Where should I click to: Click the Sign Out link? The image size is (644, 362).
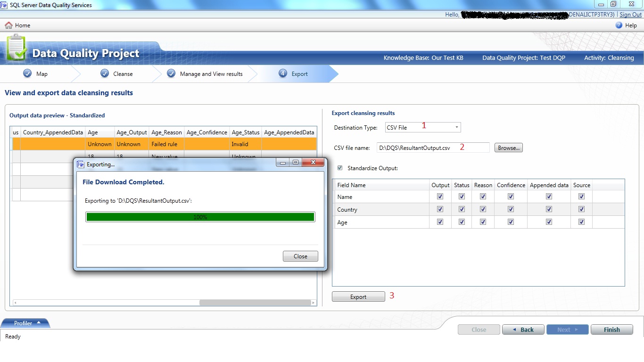pyautogui.click(x=631, y=15)
